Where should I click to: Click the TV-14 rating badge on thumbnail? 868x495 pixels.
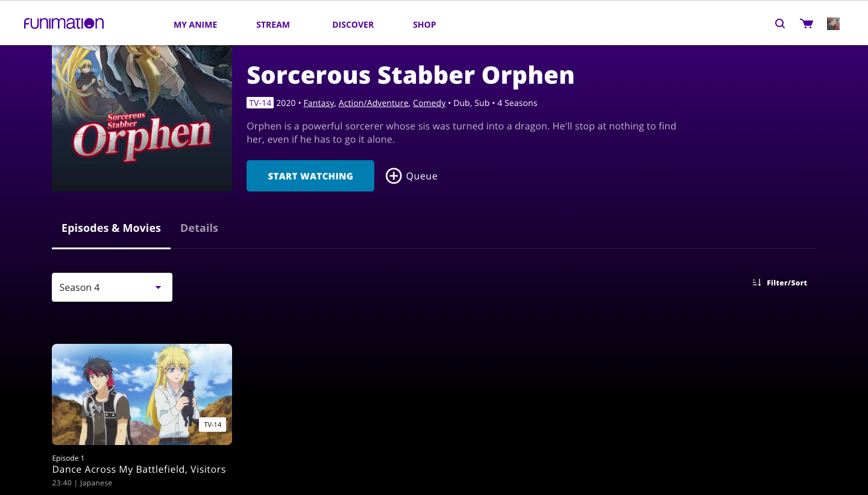[212, 425]
